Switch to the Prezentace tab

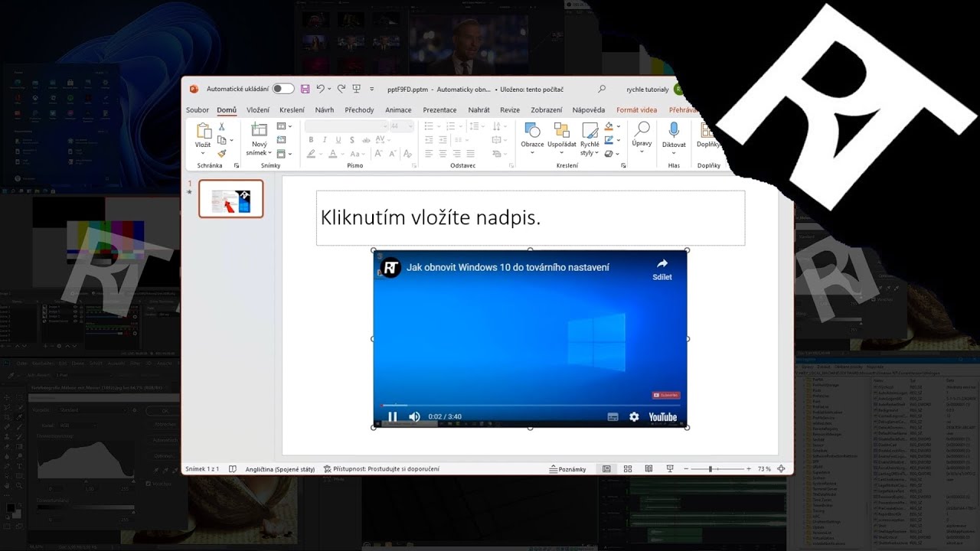coord(439,110)
